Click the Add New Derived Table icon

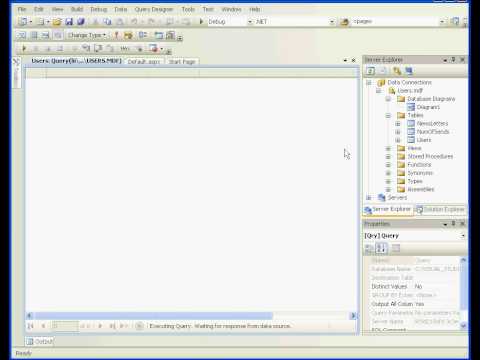[x=170, y=35]
